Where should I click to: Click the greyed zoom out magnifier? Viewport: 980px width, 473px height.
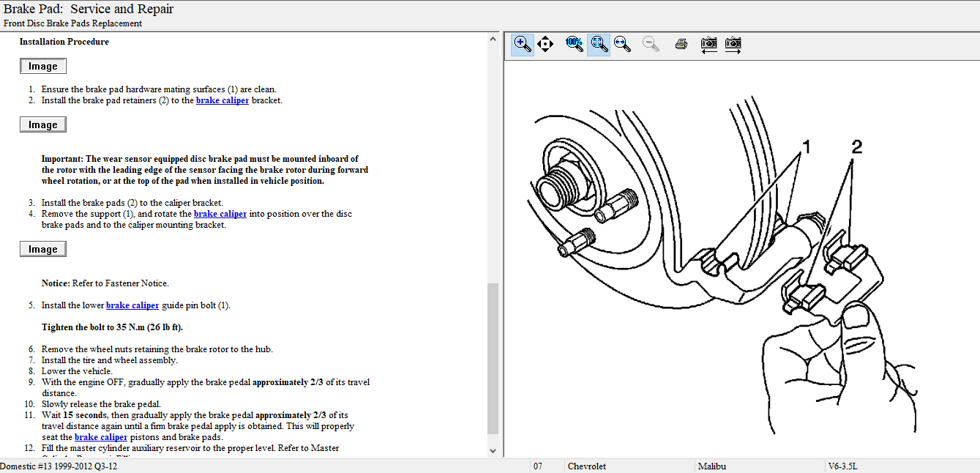click(x=651, y=44)
